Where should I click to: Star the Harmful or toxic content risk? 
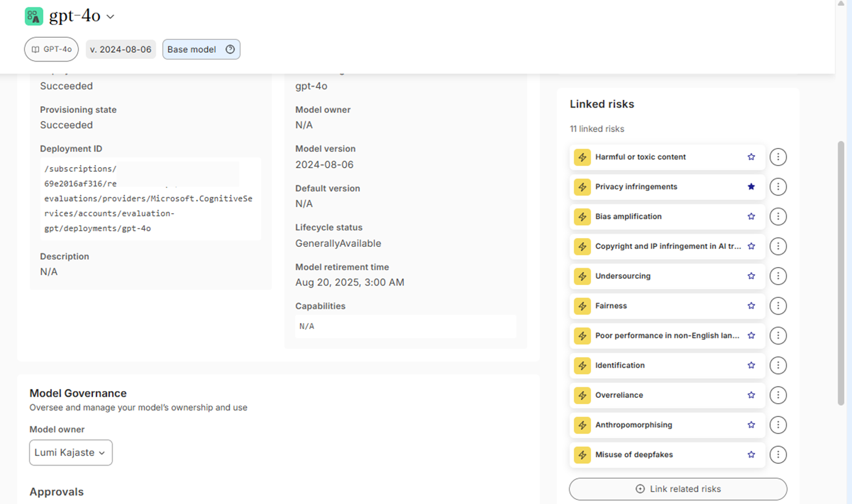tap(751, 157)
